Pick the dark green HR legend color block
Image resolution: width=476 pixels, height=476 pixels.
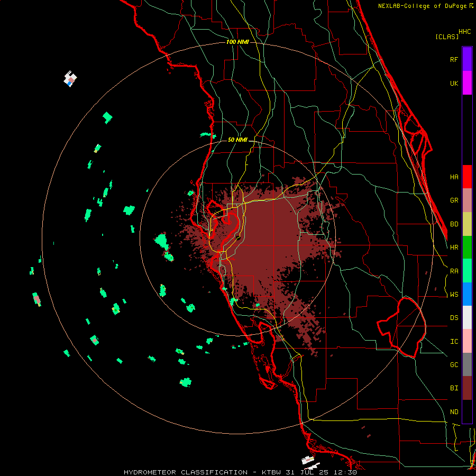pyautogui.click(x=467, y=248)
